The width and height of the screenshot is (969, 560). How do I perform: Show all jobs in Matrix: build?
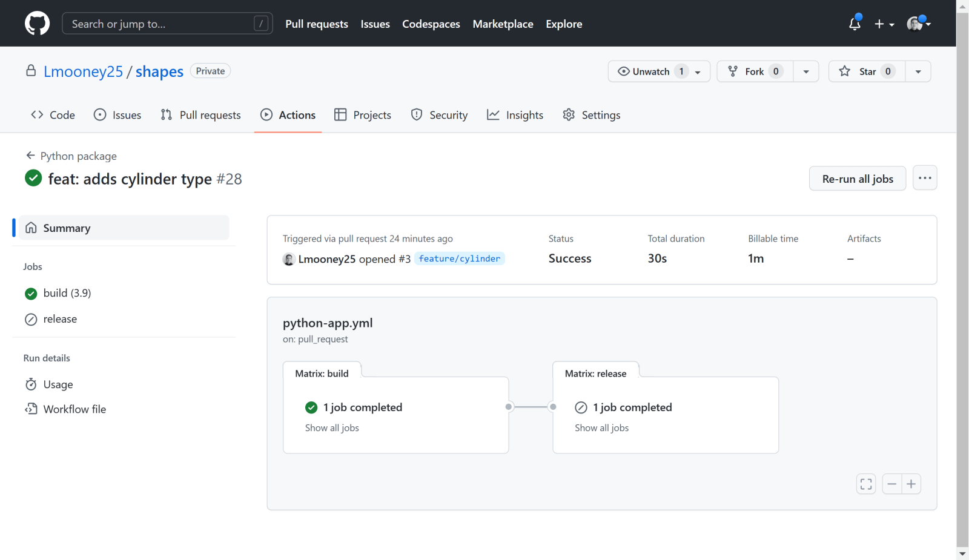332,428
